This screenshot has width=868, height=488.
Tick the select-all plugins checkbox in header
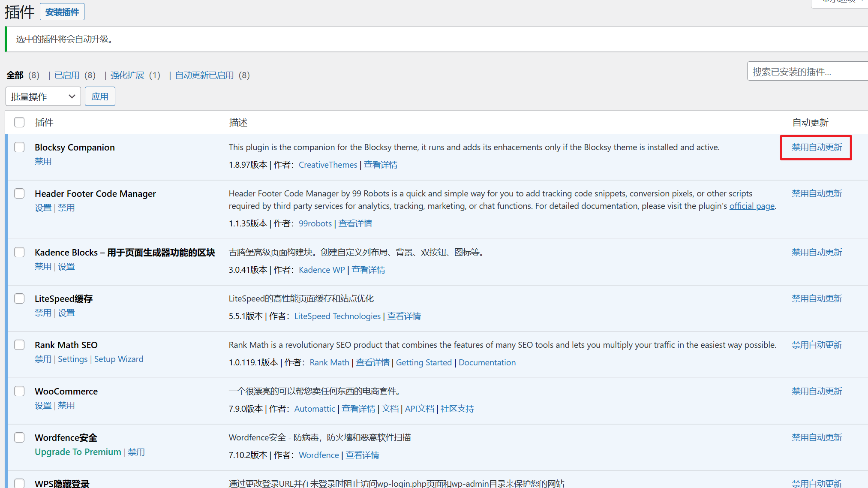tap(19, 122)
